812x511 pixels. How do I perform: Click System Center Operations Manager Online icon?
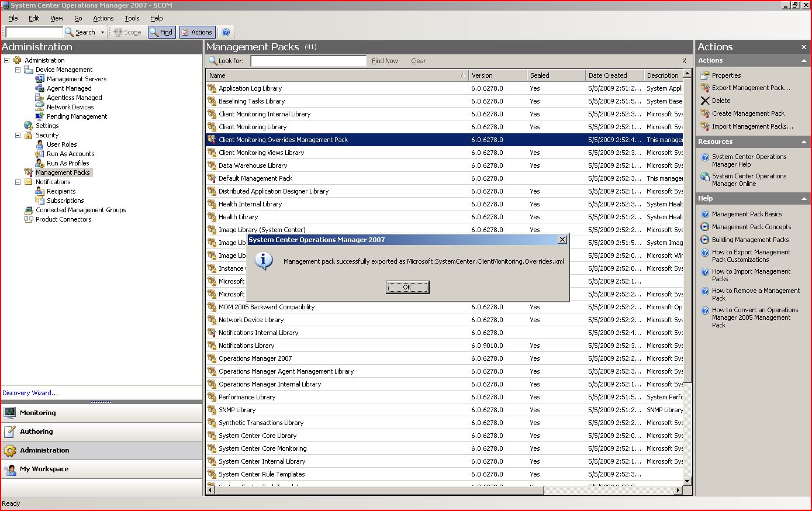point(705,176)
